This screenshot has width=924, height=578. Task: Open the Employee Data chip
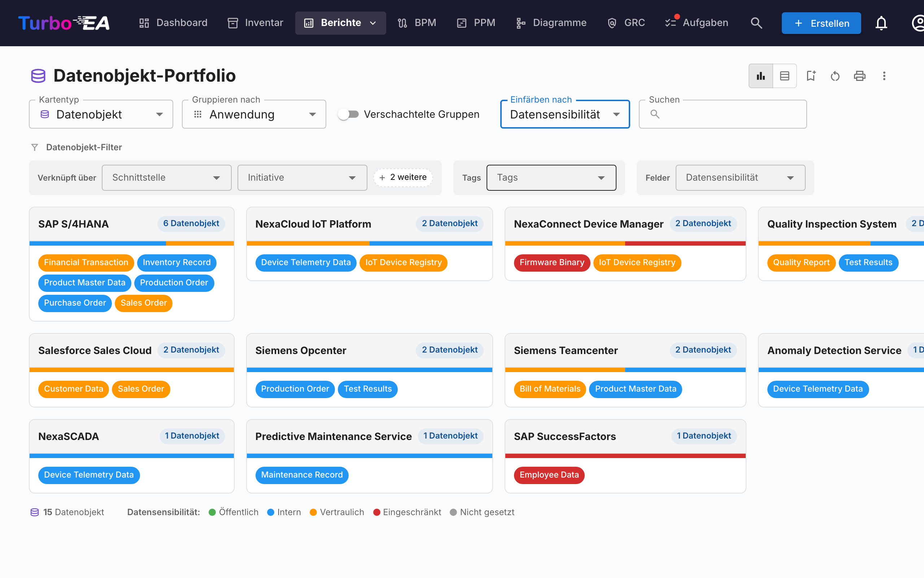tap(549, 475)
